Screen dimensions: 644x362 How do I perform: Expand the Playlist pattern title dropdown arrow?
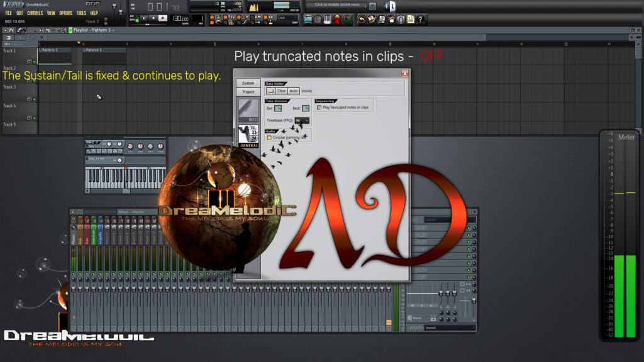[x=113, y=30]
